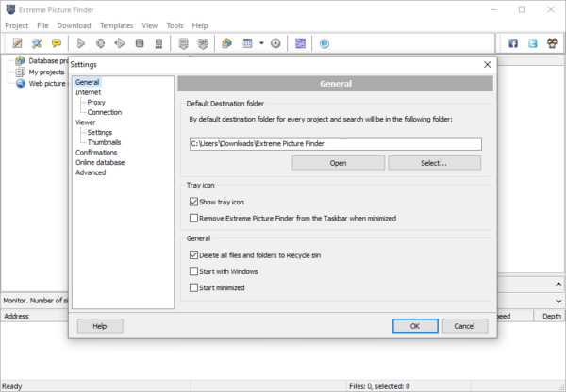Select General in the settings tree
Viewport: 566px width, 392px height.
(x=88, y=82)
